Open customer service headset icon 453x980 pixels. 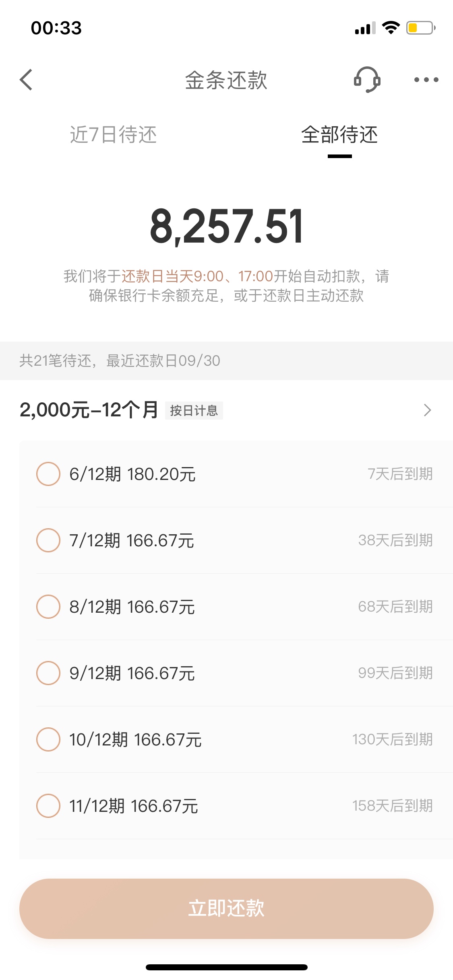coord(367,80)
